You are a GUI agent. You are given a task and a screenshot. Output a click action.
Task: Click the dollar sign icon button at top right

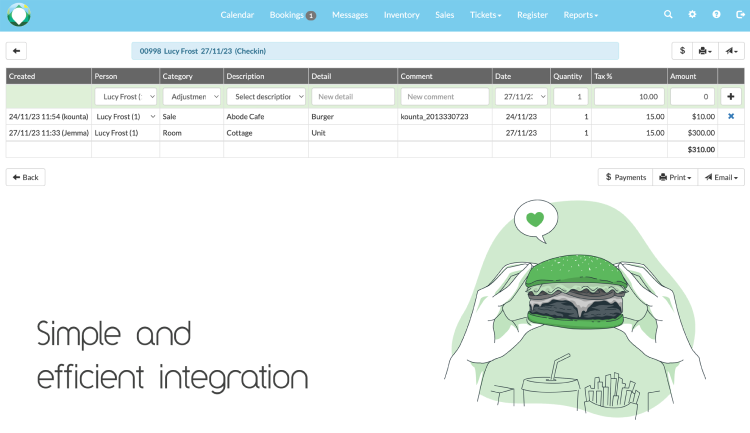(682, 51)
